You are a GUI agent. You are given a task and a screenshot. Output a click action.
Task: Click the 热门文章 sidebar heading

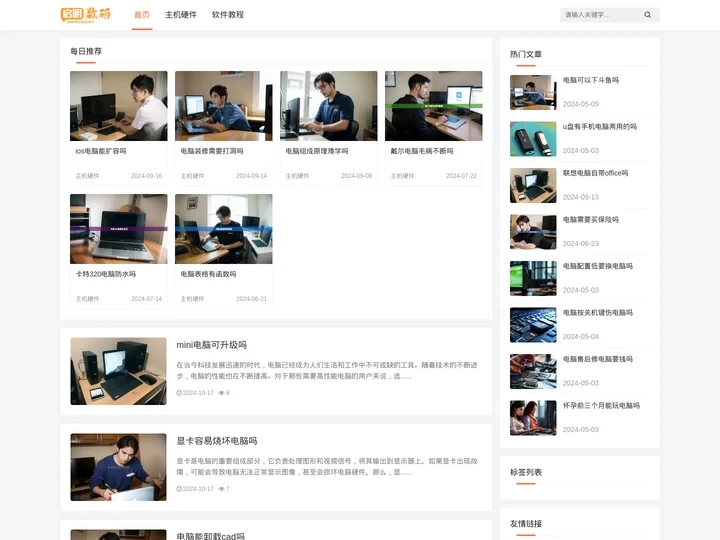[526, 54]
